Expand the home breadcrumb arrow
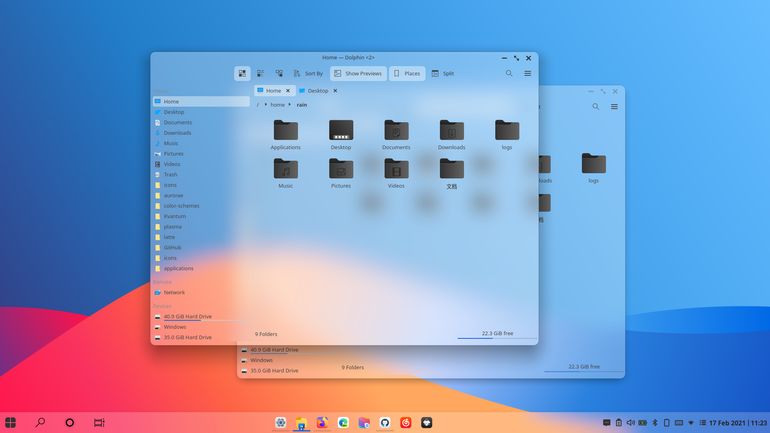The width and height of the screenshot is (770, 433). point(266,105)
